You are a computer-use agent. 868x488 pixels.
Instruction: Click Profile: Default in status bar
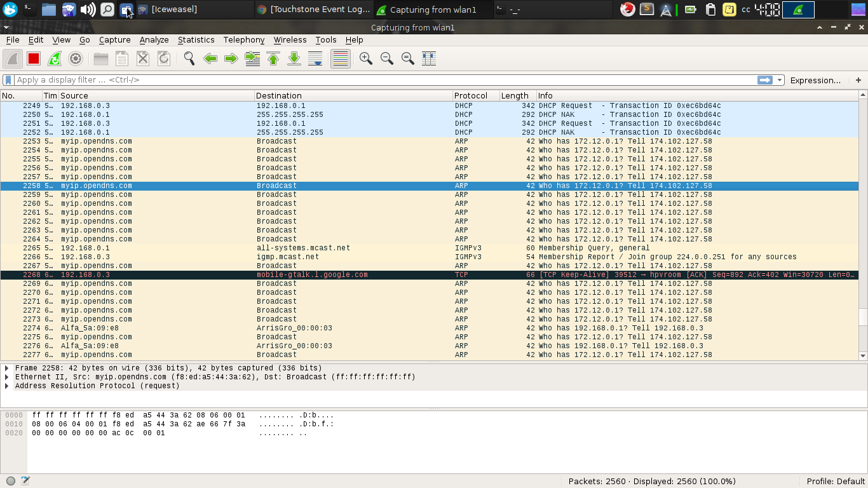pos(836,481)
